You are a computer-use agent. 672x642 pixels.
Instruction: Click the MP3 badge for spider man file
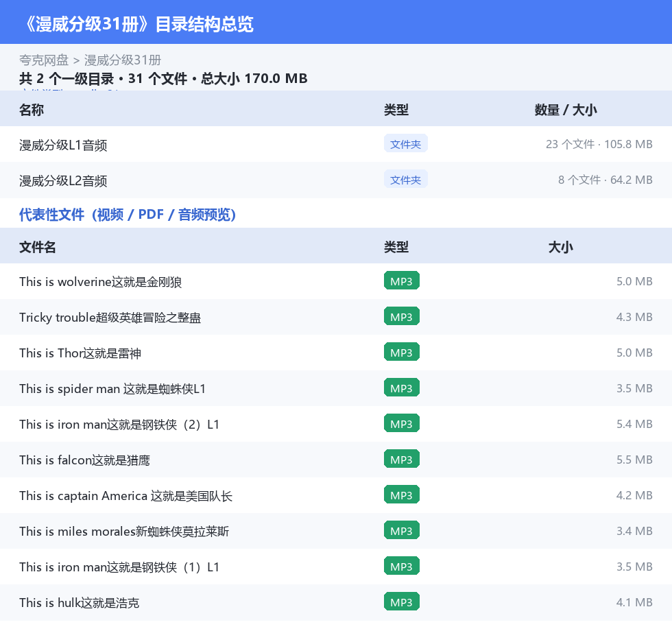pos(402,388)
